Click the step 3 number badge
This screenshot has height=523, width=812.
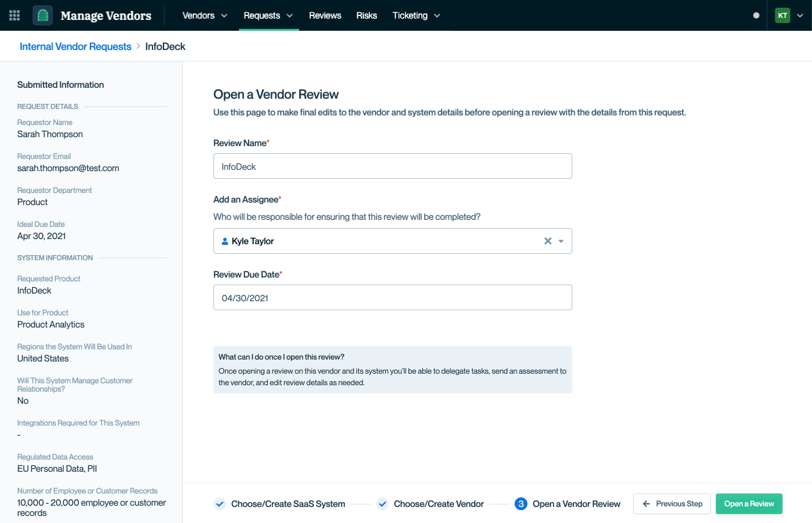[521, 504]
